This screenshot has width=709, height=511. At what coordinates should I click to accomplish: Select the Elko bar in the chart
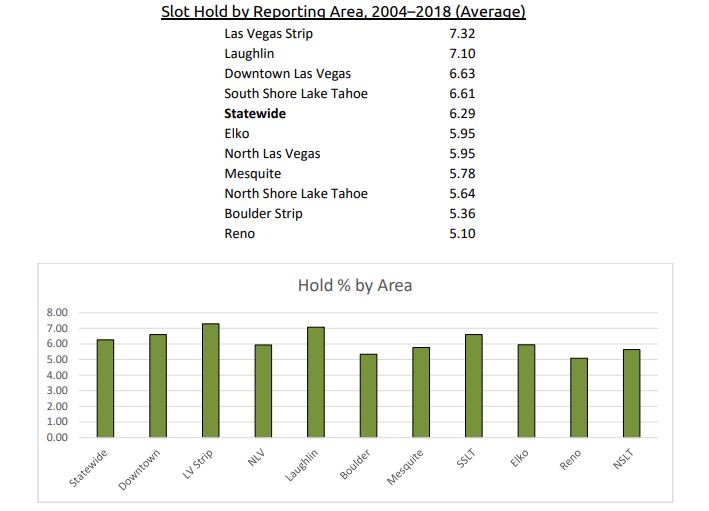[x=526, y=391]
